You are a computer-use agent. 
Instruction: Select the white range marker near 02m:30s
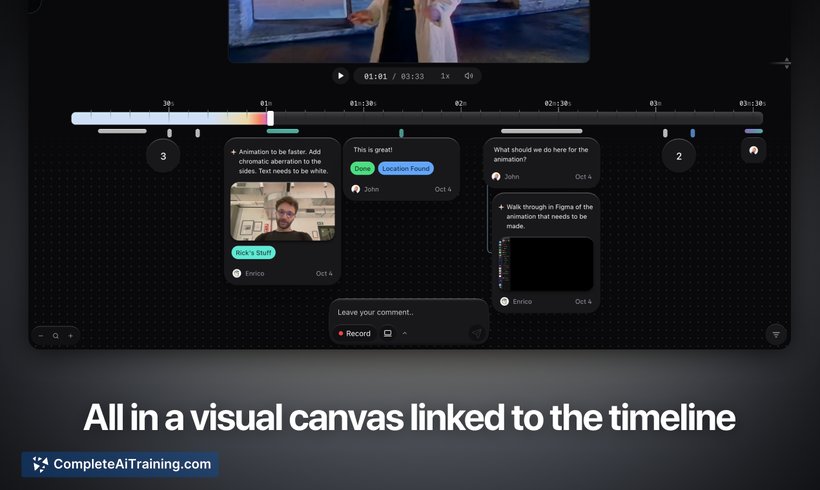pyautogui.click(x=542, y=131)
